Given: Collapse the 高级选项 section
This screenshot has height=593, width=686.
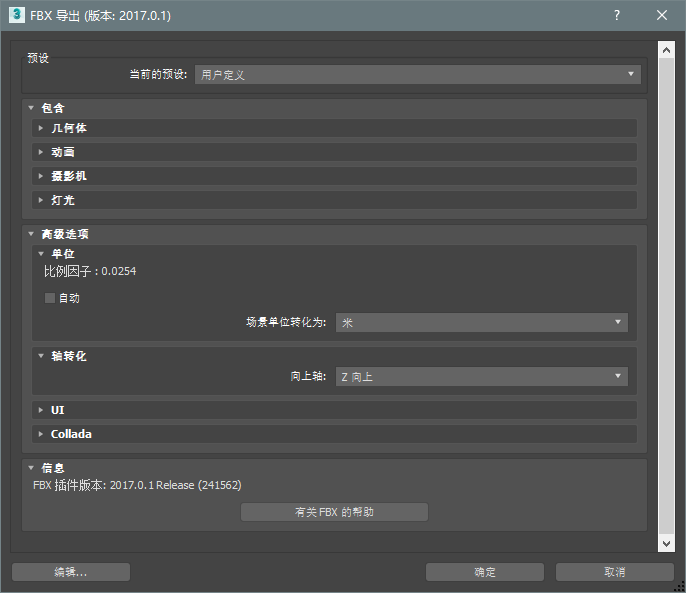Looking at the screenshot, I should click(31, 234).
